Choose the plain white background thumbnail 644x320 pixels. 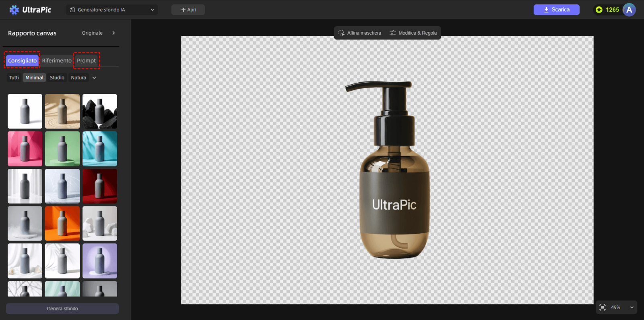(x=25, y=111)
